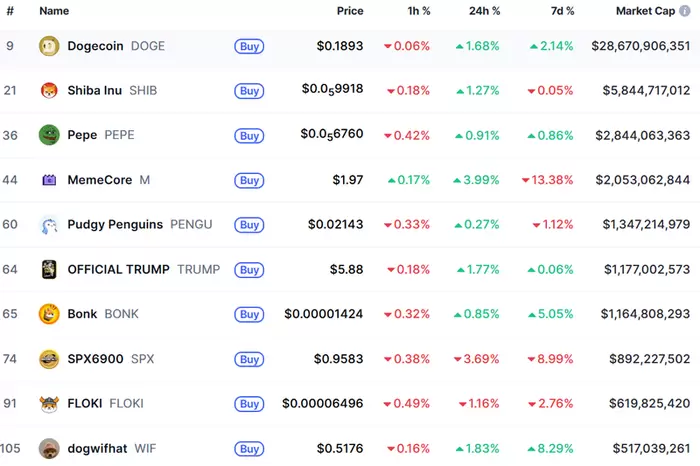Viewport: 700px width, 466px height.
Task: Click the OFFICIAL TRUMP coin logo
Action: 48,269
